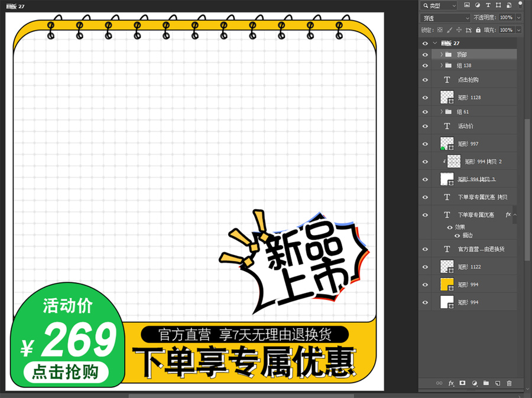Click the 点击抢购 button on canvas

pos(66,372)
